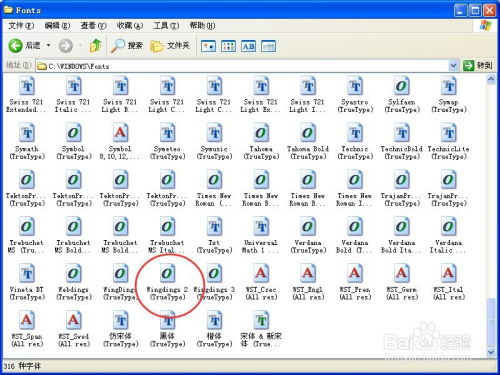Open the Tools (T) menu
The height and width of the screenshot is (375, 500).
pyautogui.click(x=166, y=26)
